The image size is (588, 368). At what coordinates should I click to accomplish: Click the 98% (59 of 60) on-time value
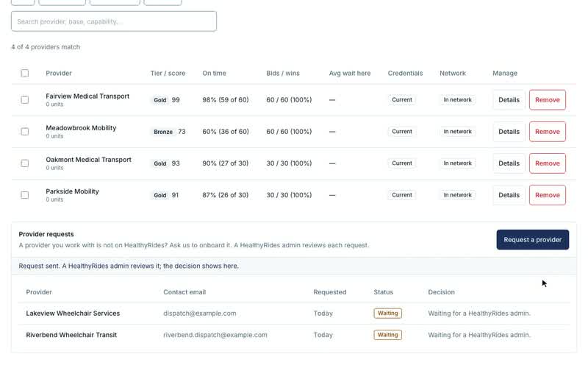pos(226,100)
